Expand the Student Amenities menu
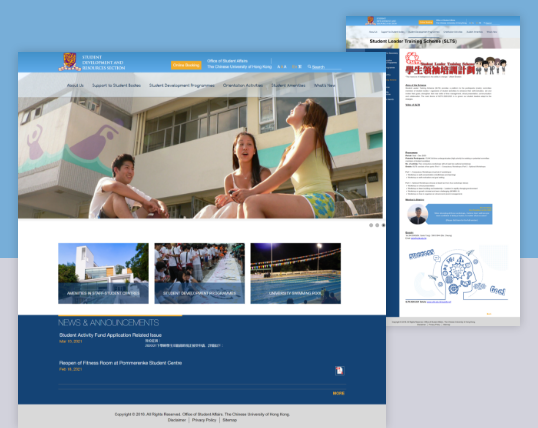The height and width of the screenshot is (428, 538). coord(288,85)
